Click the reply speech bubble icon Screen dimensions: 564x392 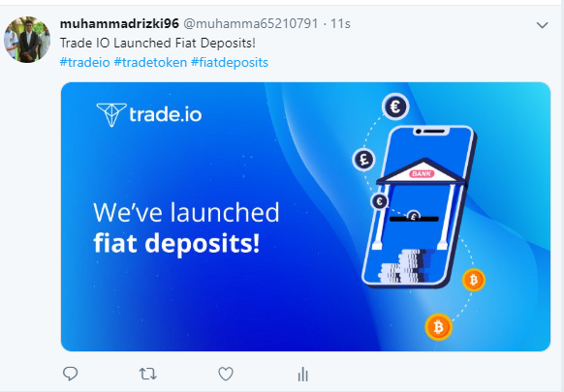pyautogui.click(x=70, y=374)
